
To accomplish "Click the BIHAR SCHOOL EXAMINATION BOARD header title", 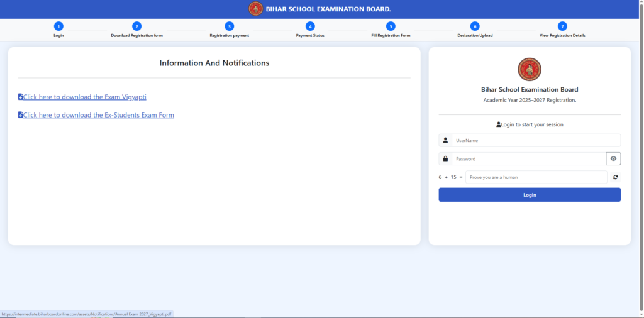I will [x=328, y=9].
